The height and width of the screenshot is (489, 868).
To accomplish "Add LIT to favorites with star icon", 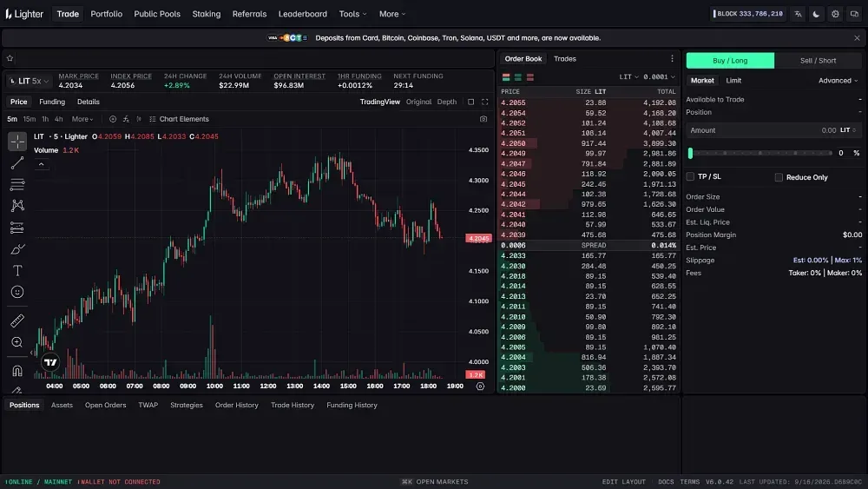I will click(x=10, y=58).
